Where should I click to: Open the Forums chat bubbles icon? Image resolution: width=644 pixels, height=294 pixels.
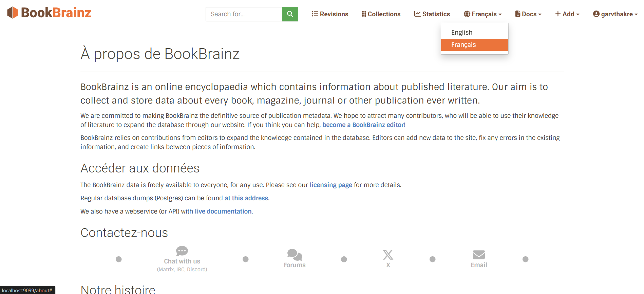click(295, 255)
